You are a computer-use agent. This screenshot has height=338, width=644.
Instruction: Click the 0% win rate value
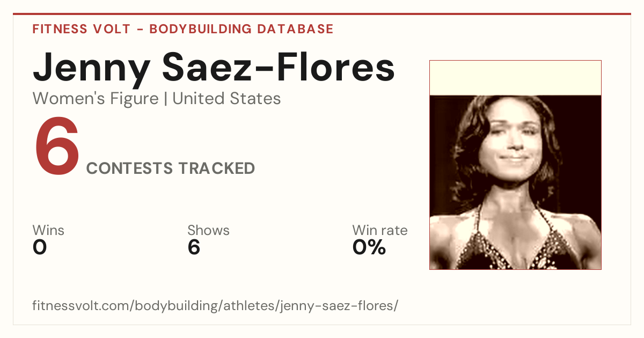click(369, 247)
